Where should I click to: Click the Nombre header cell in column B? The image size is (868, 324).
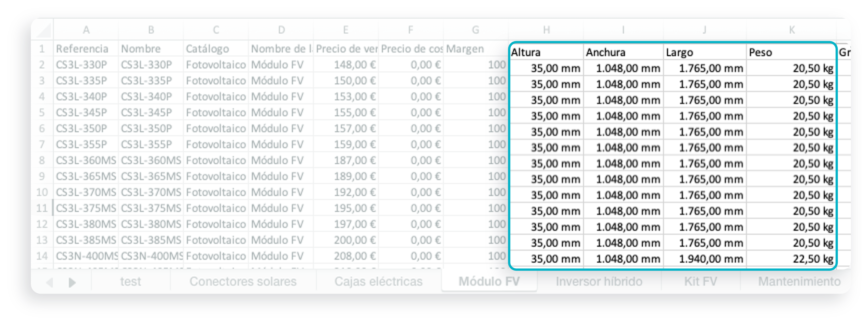coord(151,49)
